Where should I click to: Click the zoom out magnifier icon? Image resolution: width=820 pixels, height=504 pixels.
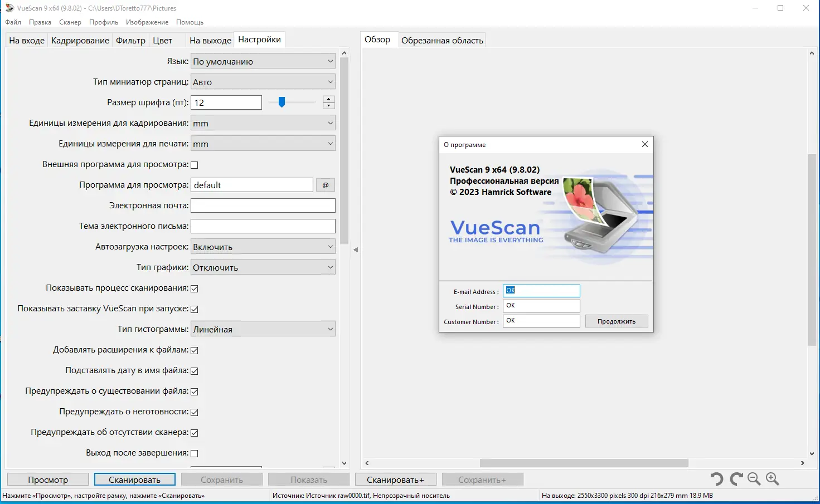pyautogui.click(x=754, y=479)
